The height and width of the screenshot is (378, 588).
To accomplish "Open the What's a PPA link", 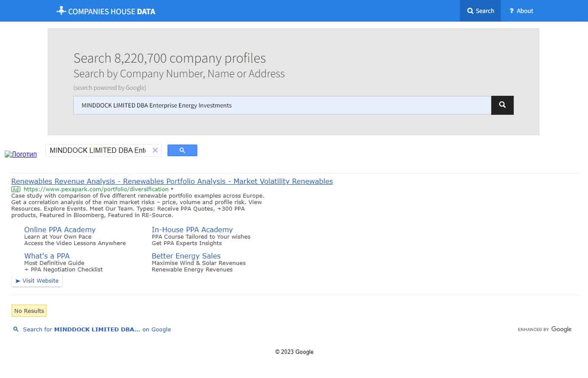I will click(x=47, y=256).
